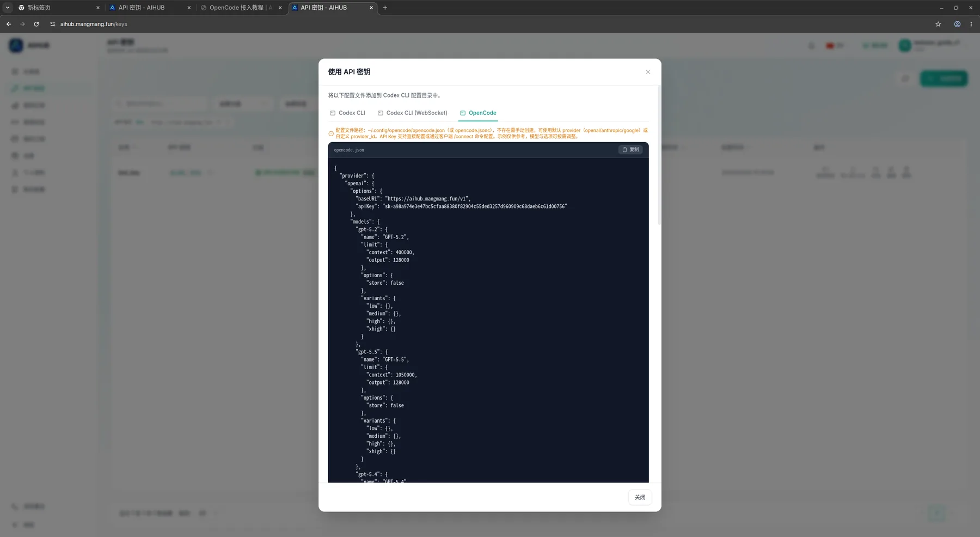Copy the opencode.json configuration with 复制

point(630,150)
